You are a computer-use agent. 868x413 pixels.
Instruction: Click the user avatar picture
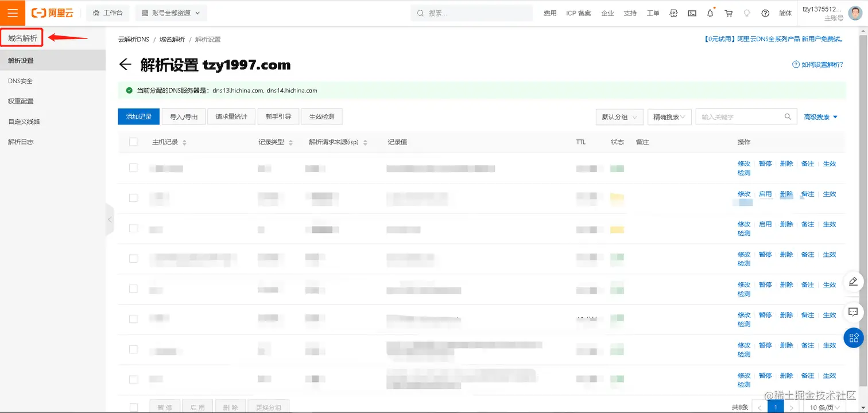855,13
